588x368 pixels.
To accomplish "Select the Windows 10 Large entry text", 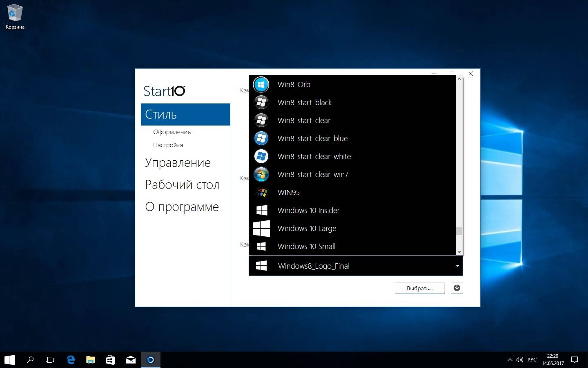I will [307, 228].
